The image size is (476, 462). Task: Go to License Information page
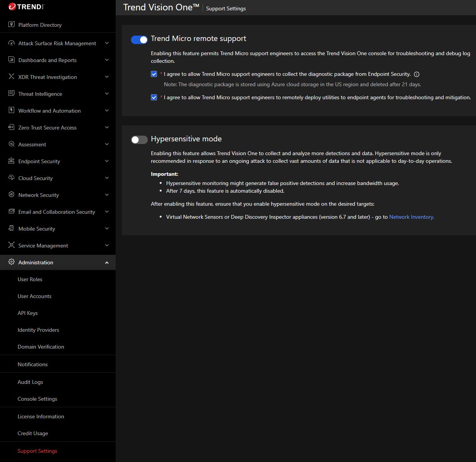click(x=41, y=416)
